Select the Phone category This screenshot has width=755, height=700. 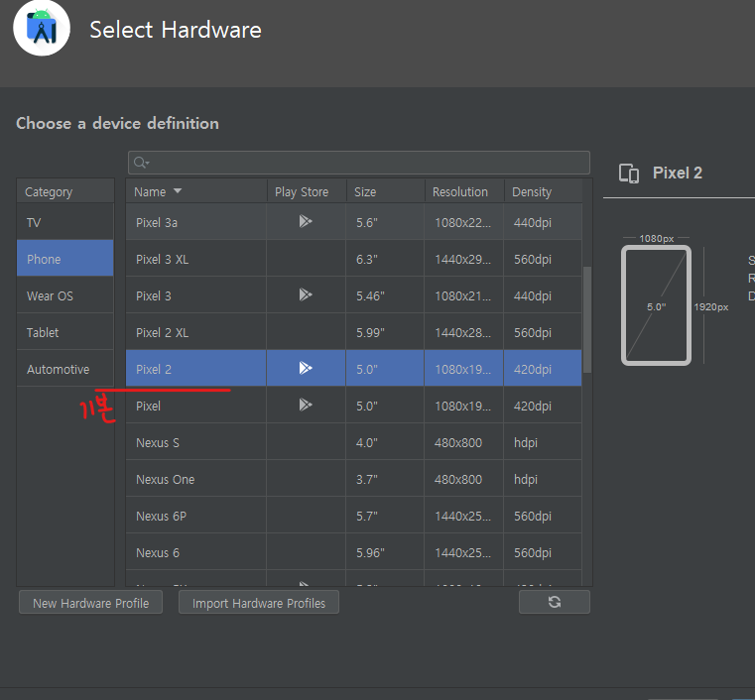point(65,259)
